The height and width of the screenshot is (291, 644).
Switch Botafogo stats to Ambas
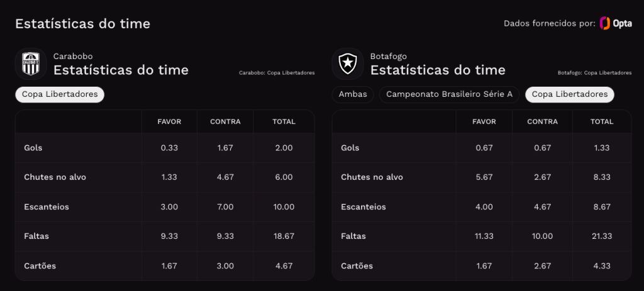[353, 94]
